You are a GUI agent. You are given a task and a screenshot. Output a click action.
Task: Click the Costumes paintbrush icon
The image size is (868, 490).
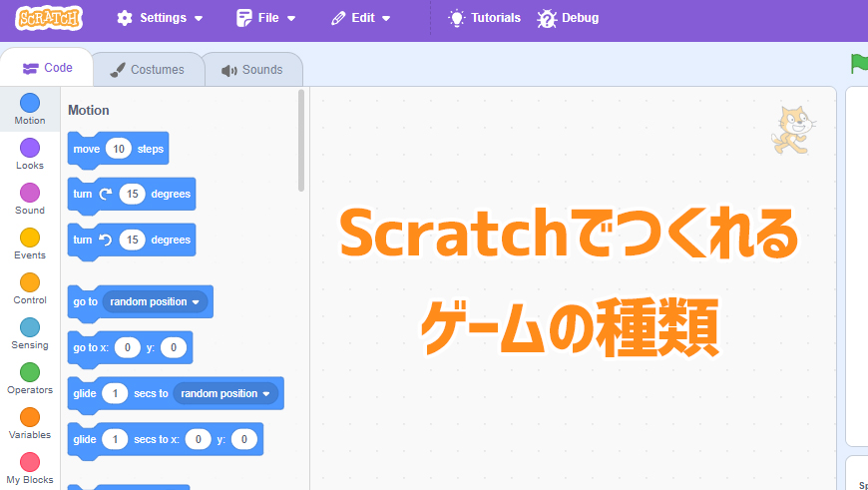point(118,70)
